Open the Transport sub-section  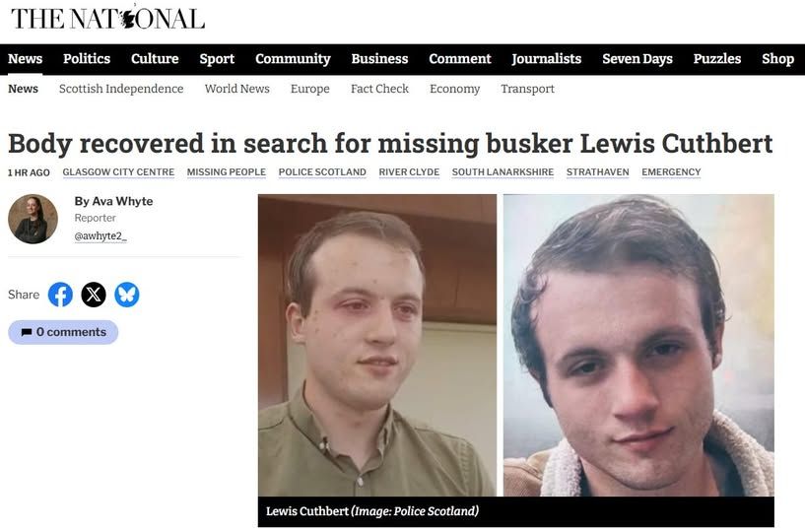pyautogui.click(x=528, y=89)
